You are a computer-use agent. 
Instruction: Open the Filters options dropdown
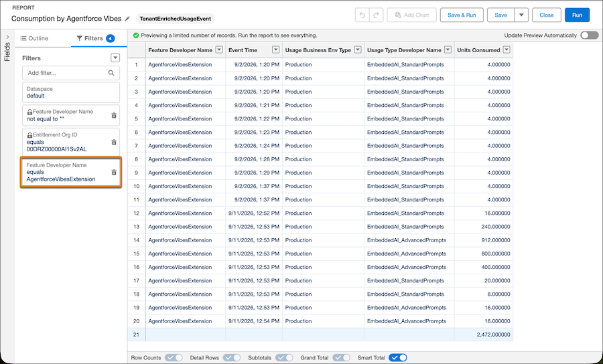click(115, 58)
